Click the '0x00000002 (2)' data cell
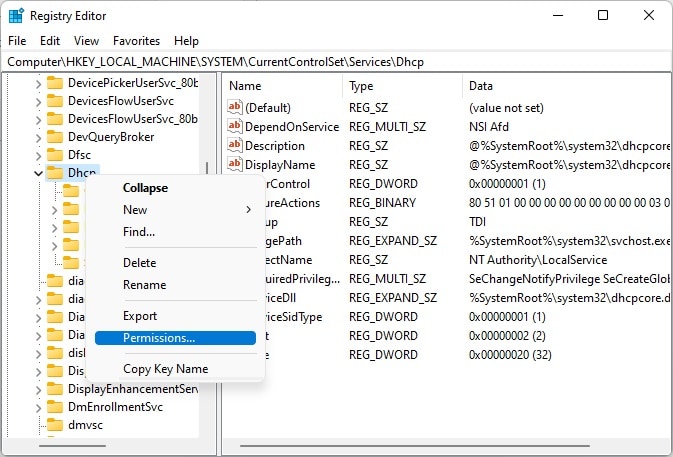 coord(507,336)
